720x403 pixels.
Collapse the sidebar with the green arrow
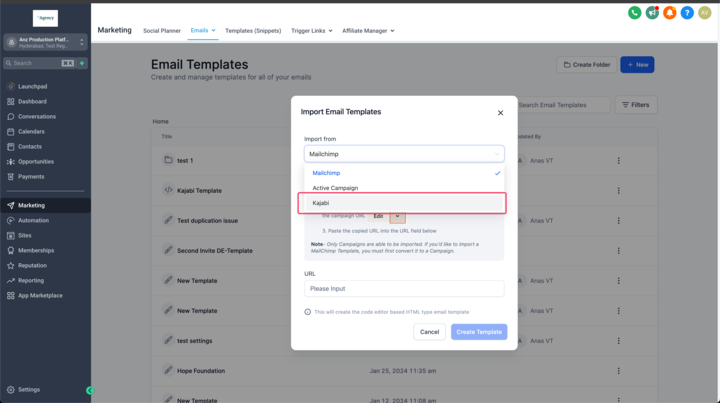tap(90, 390)
